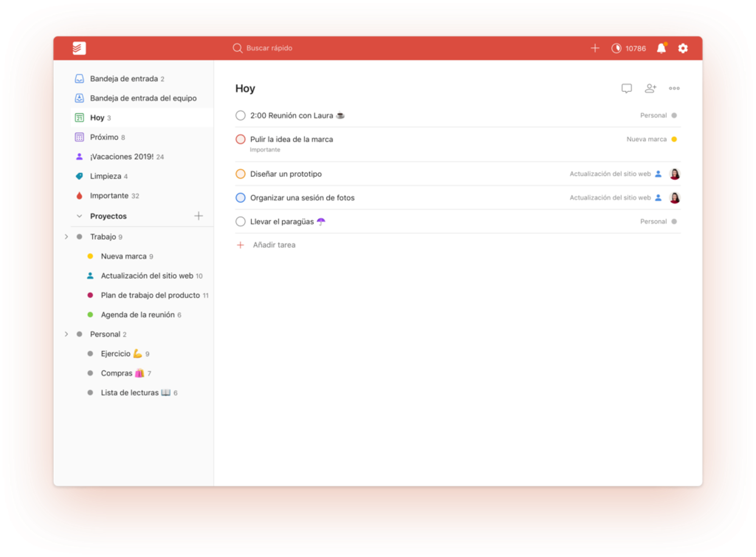Click the magnifier search icon
The height and width of the screenshot is (557, 756).
point(237,48)
